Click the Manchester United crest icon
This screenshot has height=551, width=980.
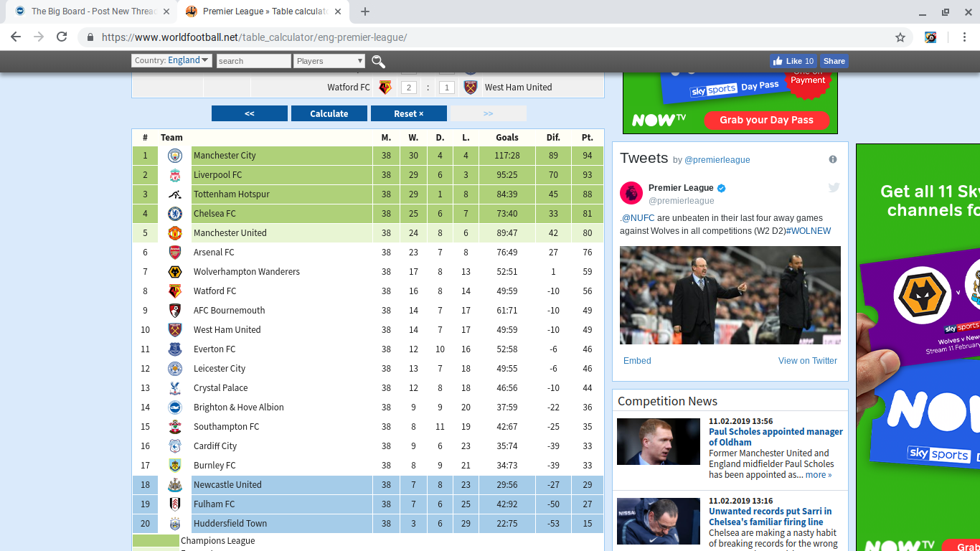tap(175, 233)
